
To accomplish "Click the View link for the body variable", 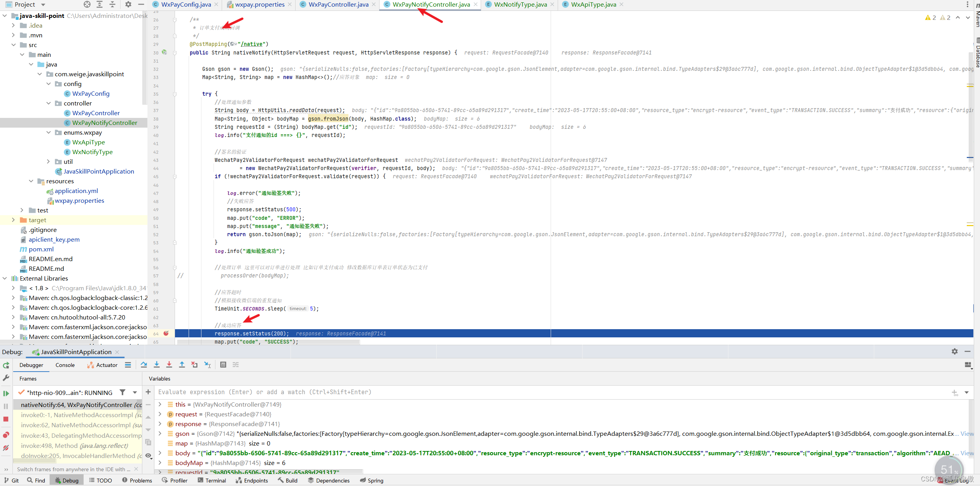I will click(x=967, y=453).
